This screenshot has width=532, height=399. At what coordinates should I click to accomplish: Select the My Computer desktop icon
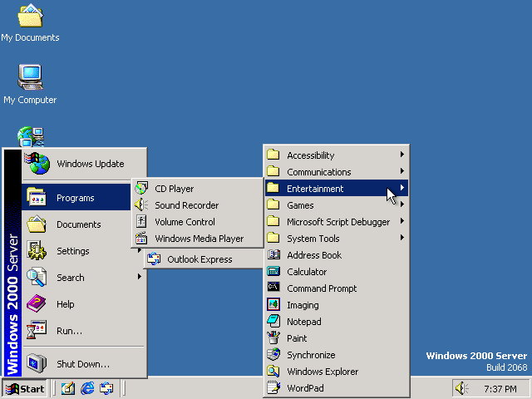pyautogui.click(x=30, y=84)
